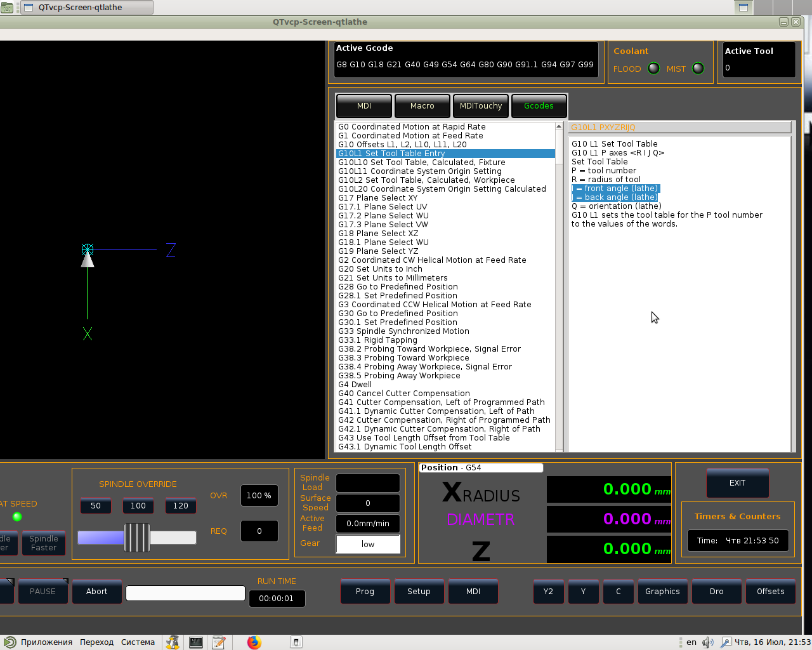Select G33.1 Rigid Tapping
This screenshot has height=650, width=812.
[x=445, y=340]
